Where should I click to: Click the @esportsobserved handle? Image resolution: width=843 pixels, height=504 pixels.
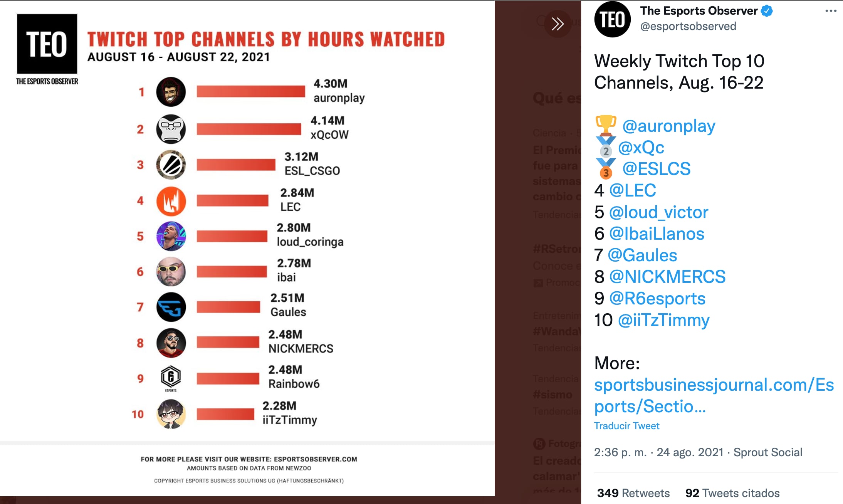(688, 26)
